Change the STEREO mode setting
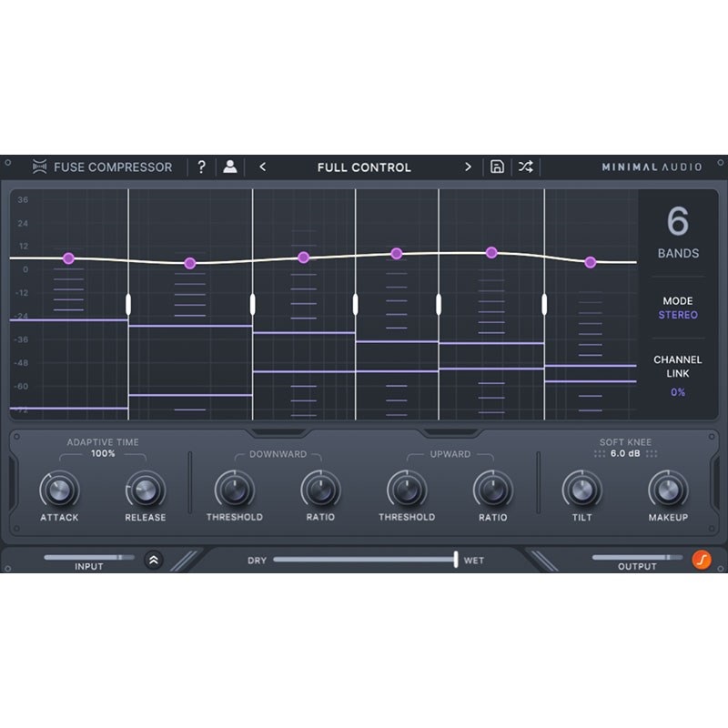Viewport: 728px width, 728px height. (678, 315)
